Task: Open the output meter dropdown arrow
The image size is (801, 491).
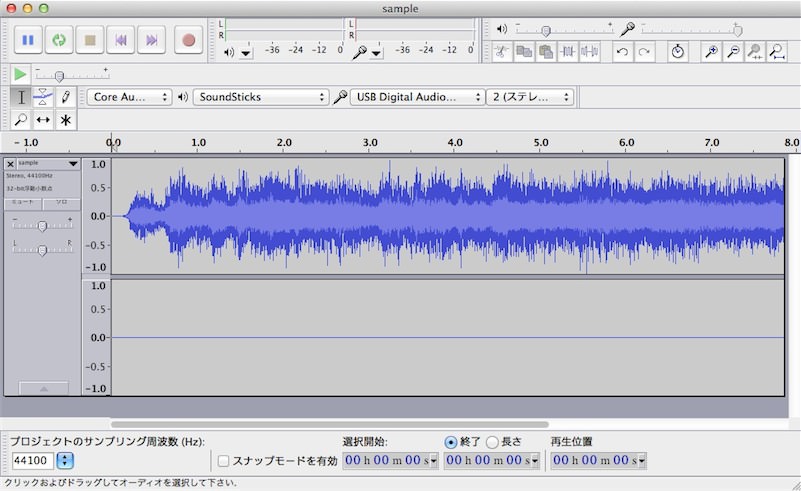Action: click(x=246, y=53)
